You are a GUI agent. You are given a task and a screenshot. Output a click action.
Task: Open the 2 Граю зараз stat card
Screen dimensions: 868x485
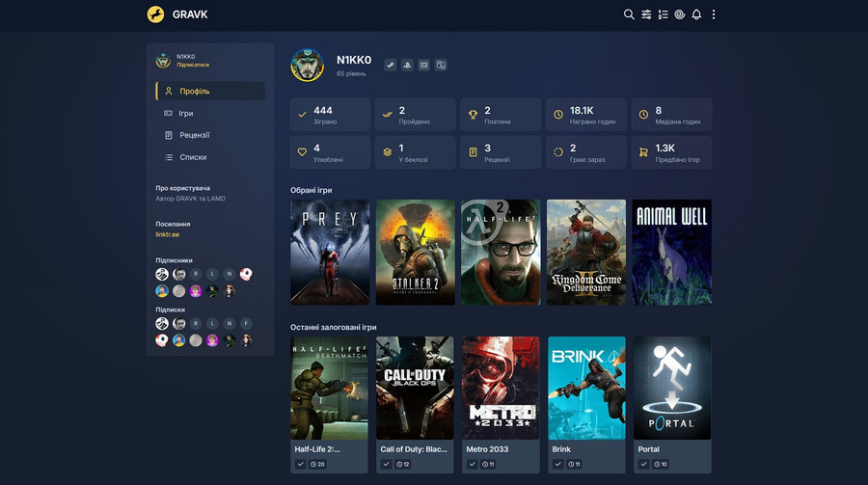(x=586, y=152)
